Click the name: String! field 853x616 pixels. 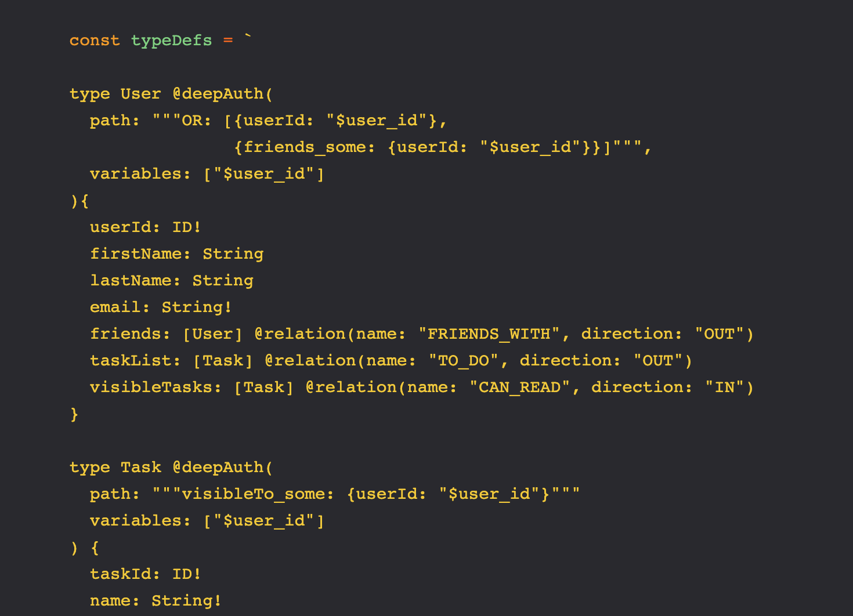click(x=156, y=601)
